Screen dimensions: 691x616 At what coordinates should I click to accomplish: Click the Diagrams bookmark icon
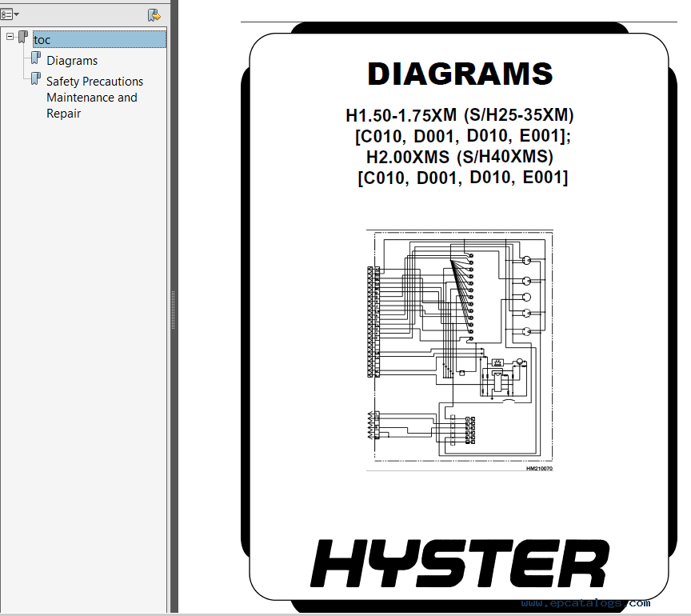coord(36,58)
